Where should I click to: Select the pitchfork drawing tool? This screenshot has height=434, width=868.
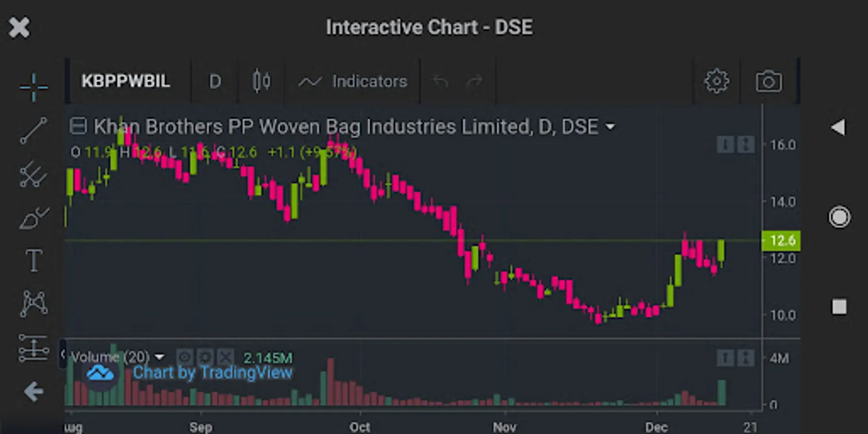[34, 174]
